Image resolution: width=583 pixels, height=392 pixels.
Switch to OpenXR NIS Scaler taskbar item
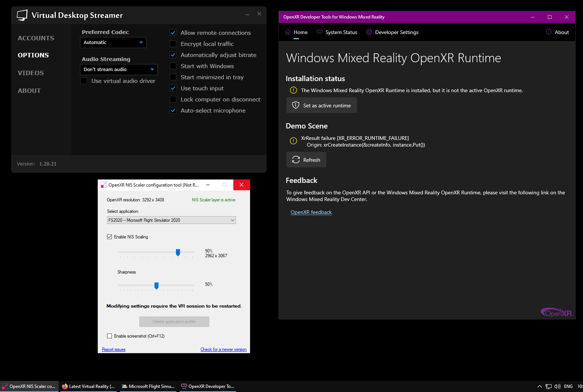tap(29, 386)
